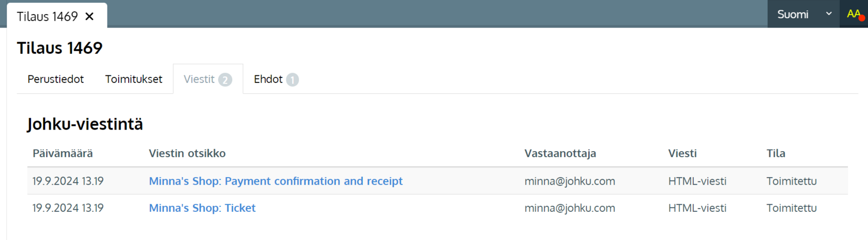Expand language selector chevron arrow

point(828,14)
